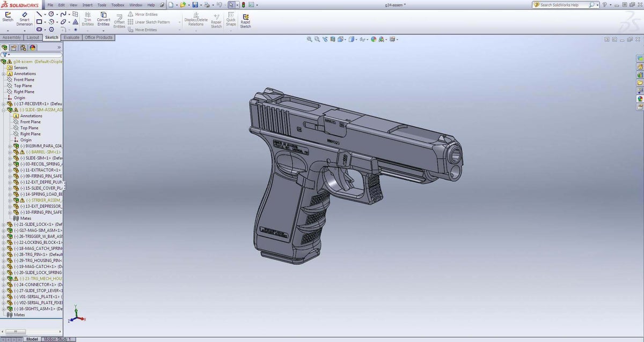Select the Line sketch tool

(x=39, y=14)
